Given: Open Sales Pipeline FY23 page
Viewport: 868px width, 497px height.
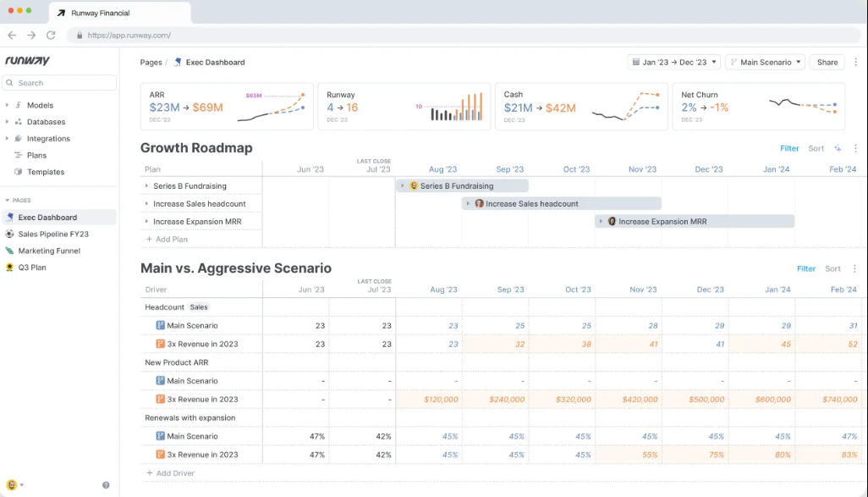Looking at the screenshot, I should [53, 234].
